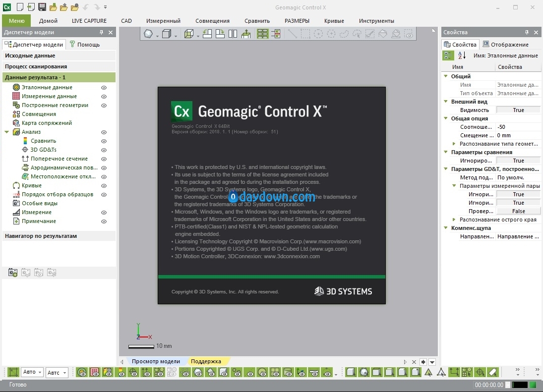Select the lasso selection tool
This screenshot has height=392, width=543.
344,34
